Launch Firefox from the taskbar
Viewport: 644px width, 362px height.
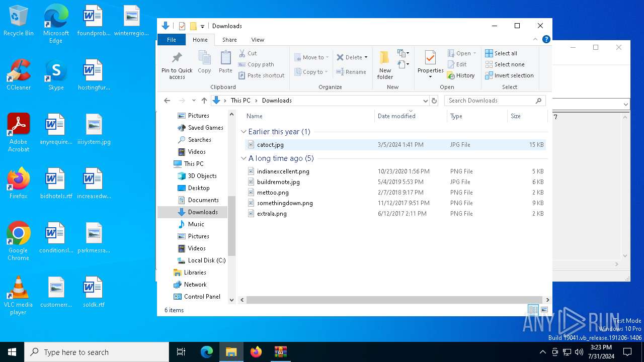(x=256, y=352)
